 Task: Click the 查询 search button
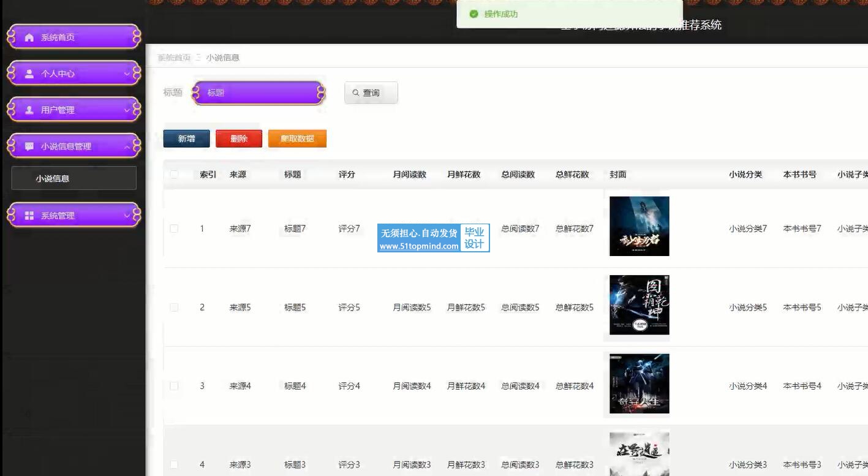point(371,93)
